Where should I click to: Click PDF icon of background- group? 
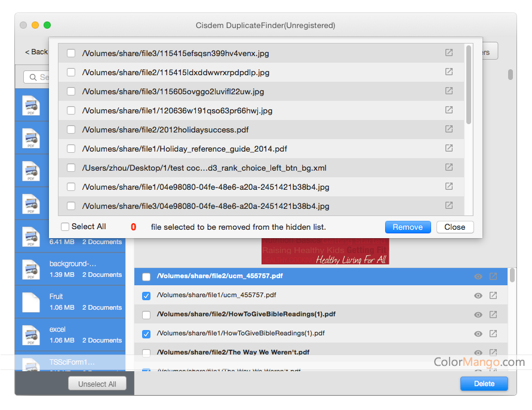[31, 269]
